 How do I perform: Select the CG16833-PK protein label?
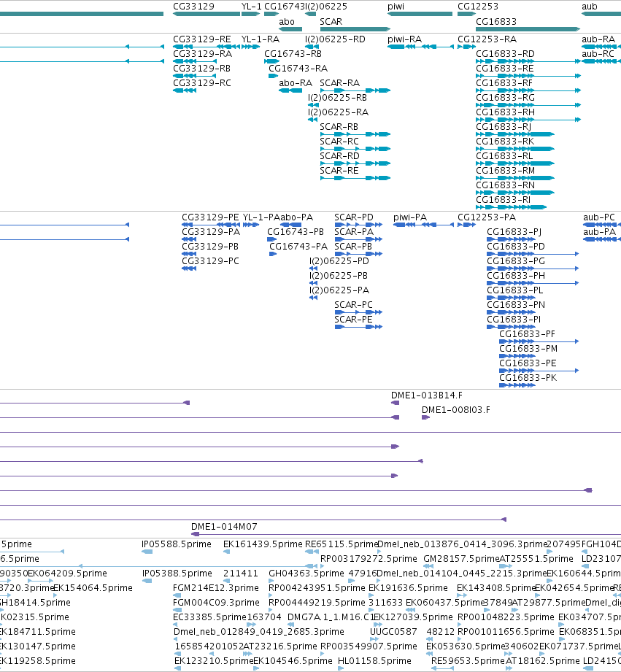pos(528,378)
